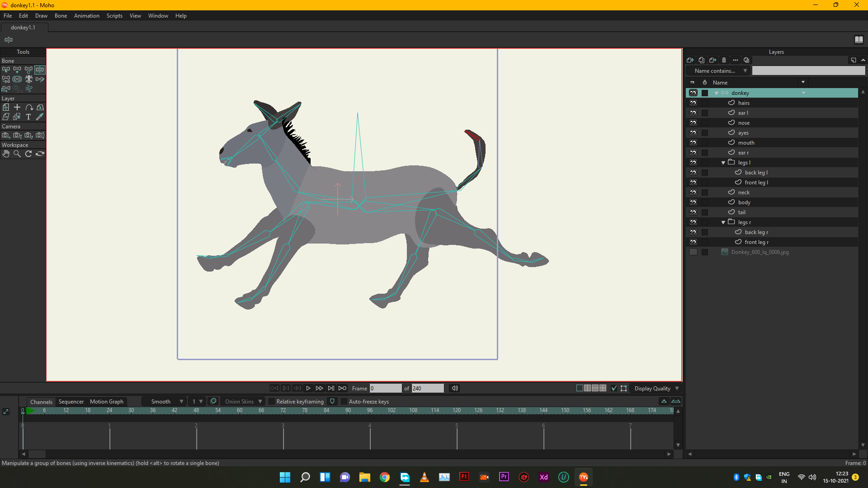
Task: Choose the Text layer tool
Action: (28, 117)
